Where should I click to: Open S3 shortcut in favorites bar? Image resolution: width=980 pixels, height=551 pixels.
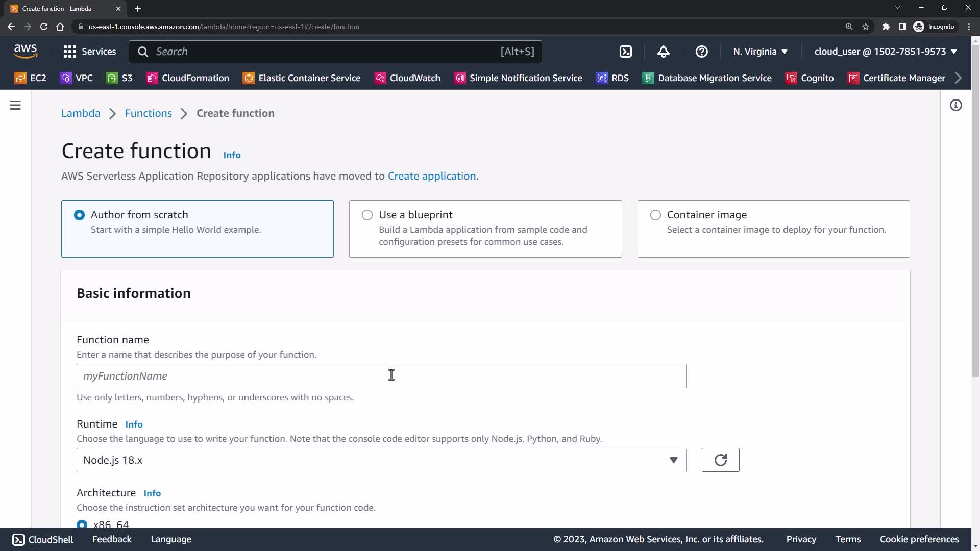click(x=119, y=78)
